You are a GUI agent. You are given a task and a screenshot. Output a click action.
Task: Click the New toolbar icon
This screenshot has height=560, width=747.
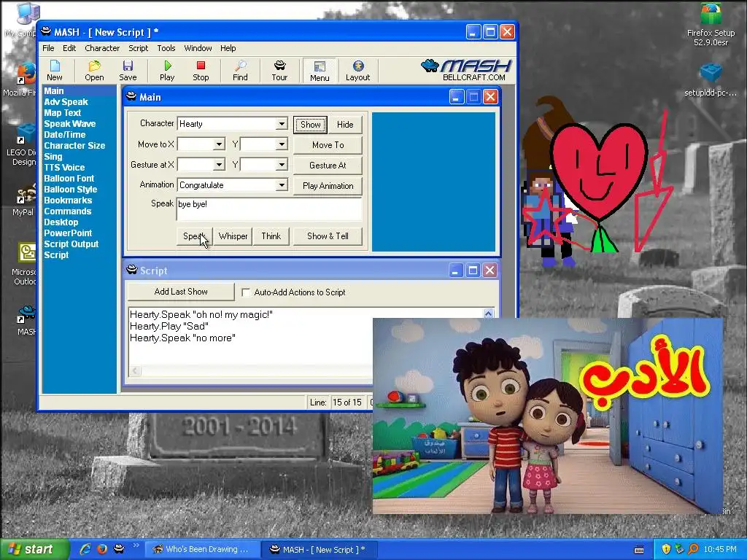[x=54, y=71]
